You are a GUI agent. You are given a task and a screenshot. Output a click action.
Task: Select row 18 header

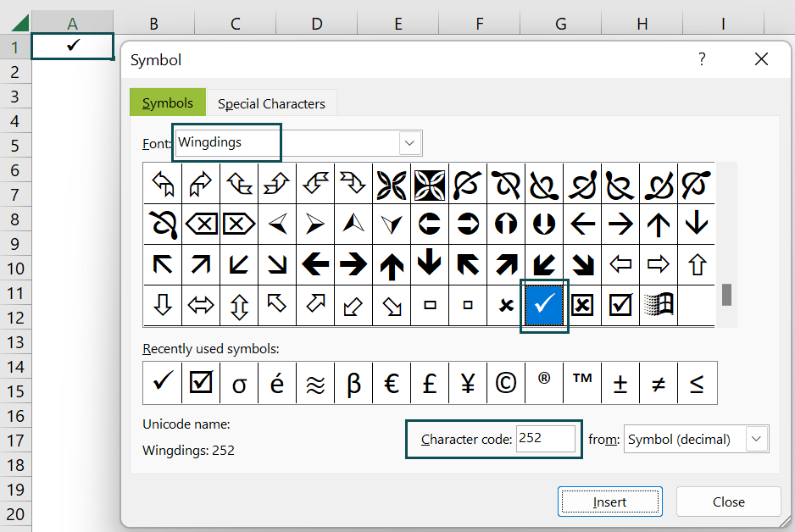[15, 465]
